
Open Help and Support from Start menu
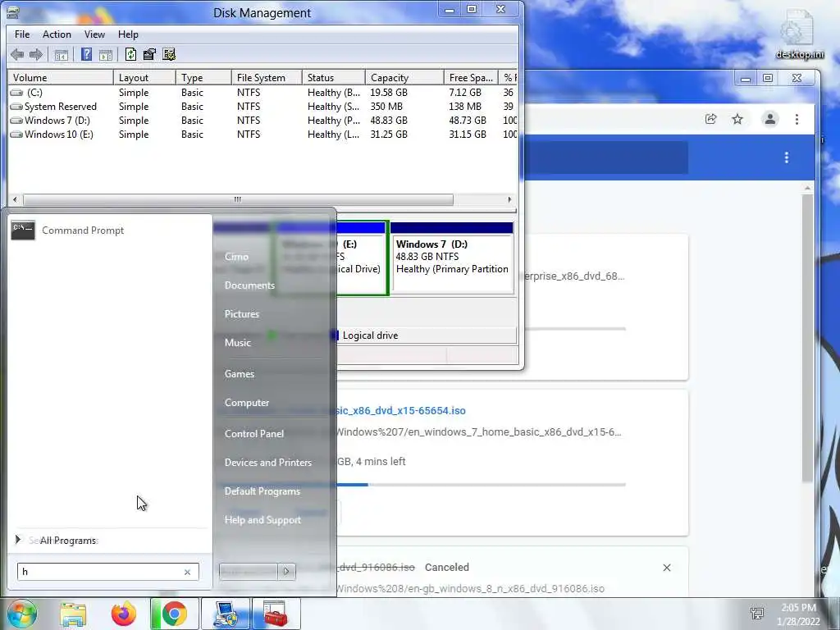[262, 519]
